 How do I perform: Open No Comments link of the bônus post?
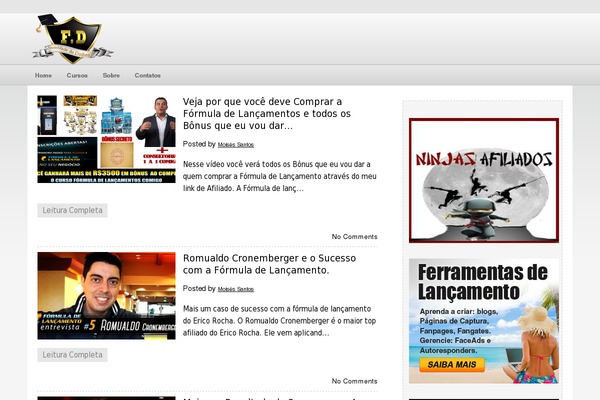(x=354, y=237)
